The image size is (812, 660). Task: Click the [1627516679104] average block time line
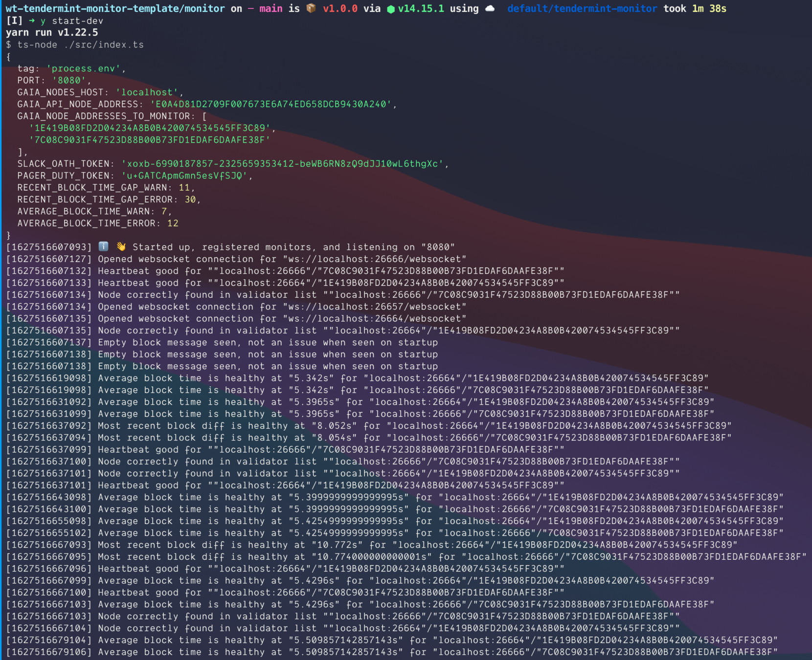point(392,640)
